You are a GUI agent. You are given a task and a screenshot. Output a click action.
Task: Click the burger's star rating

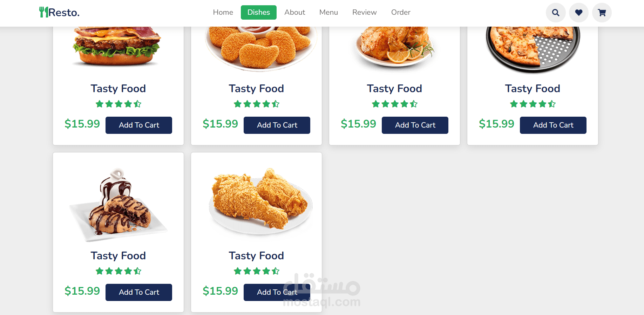(118, 104)
